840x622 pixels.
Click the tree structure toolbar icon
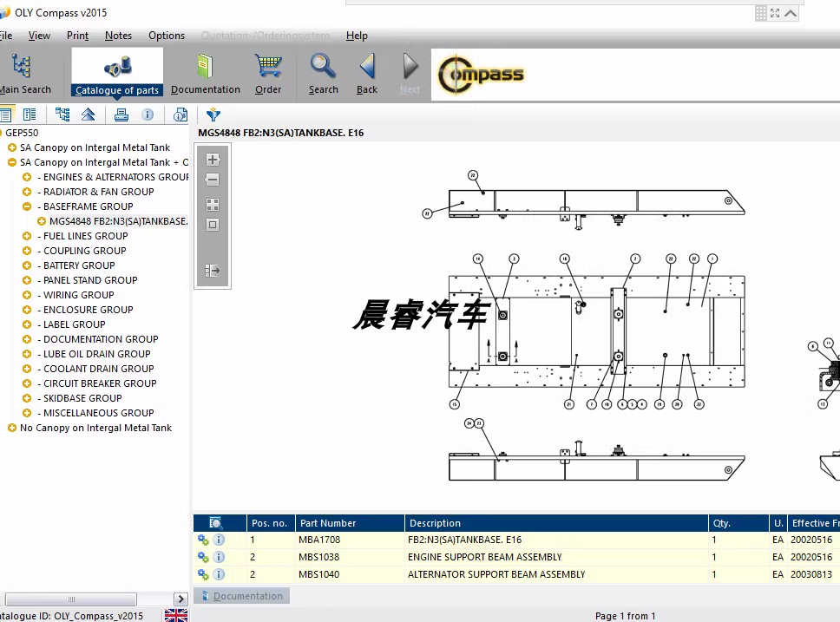point(62,115)
